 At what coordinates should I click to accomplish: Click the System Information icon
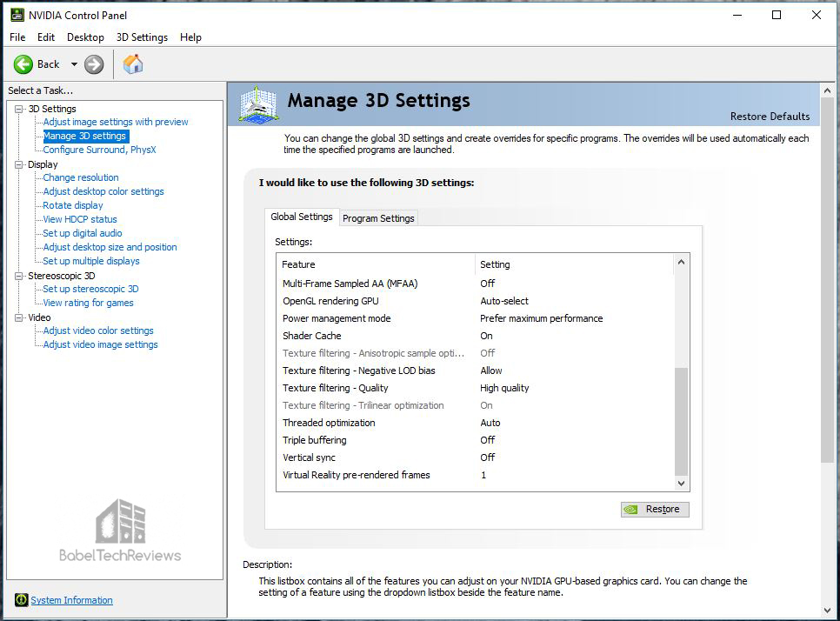tap(21, 599)
